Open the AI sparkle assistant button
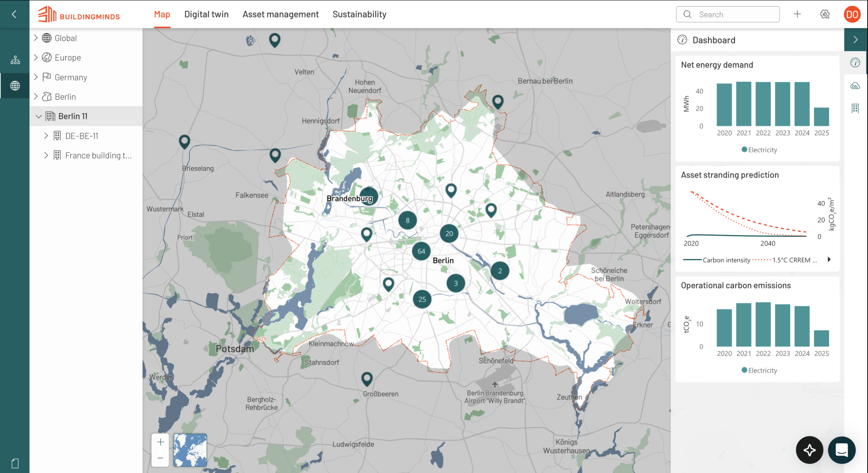The width and height of the screenshot is (868, 473). 809,450
